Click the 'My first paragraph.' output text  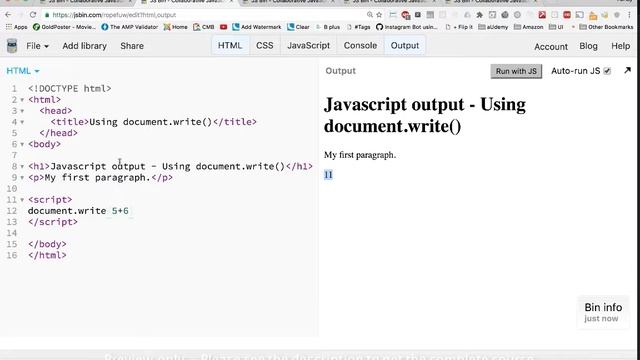360,155
